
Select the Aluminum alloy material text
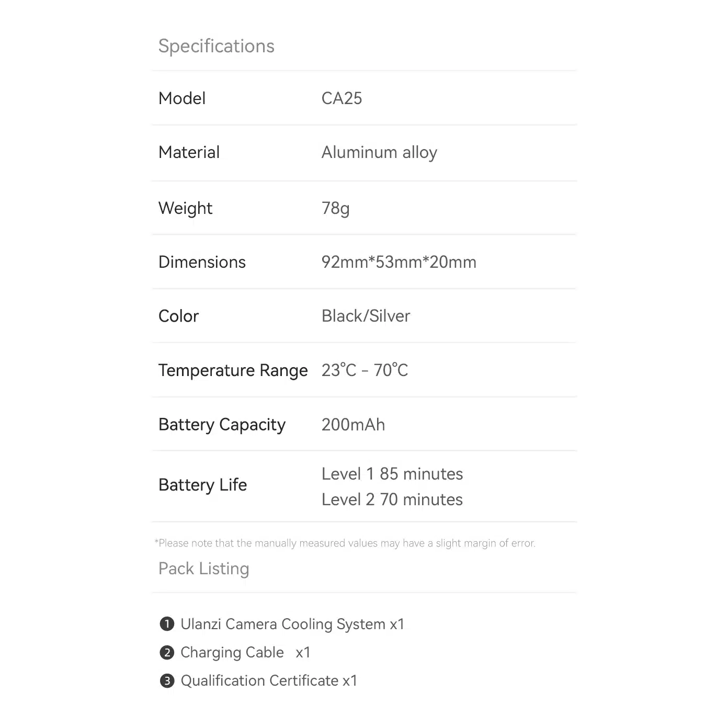379,153
